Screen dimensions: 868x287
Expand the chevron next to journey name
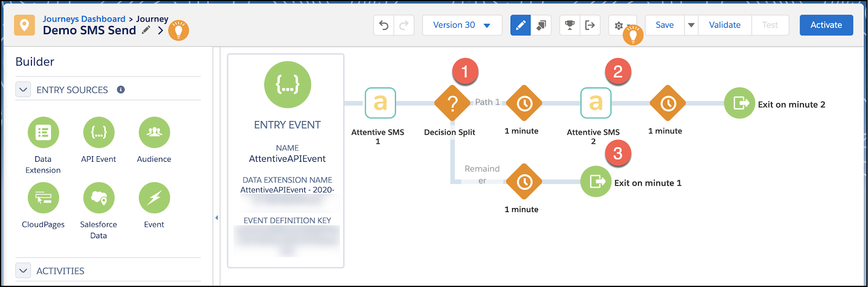[160, 31]
